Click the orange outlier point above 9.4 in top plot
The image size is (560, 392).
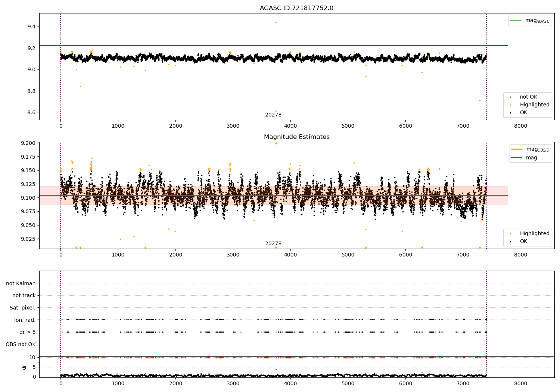tap(276, 22)
